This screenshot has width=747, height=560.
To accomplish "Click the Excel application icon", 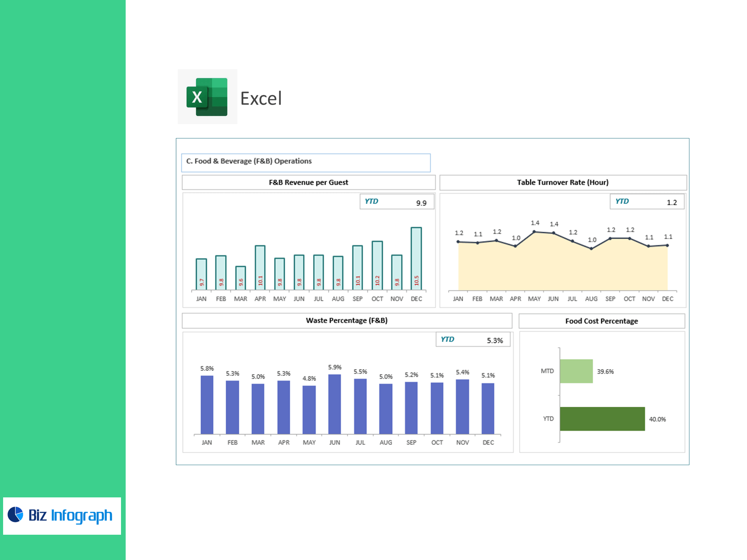I will coord(207,97).
